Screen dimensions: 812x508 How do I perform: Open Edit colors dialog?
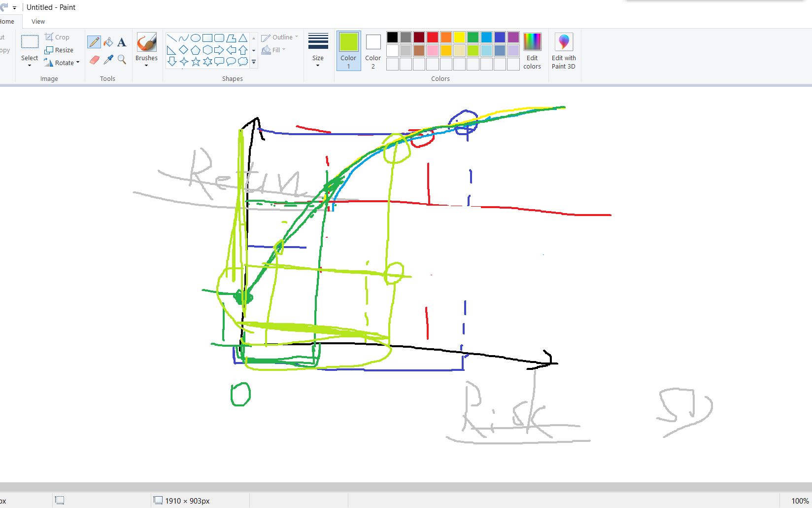point(532,51)
